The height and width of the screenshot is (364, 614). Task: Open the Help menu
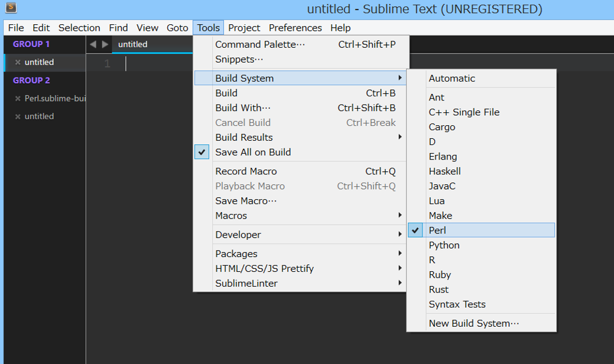[x=340, y=28]
